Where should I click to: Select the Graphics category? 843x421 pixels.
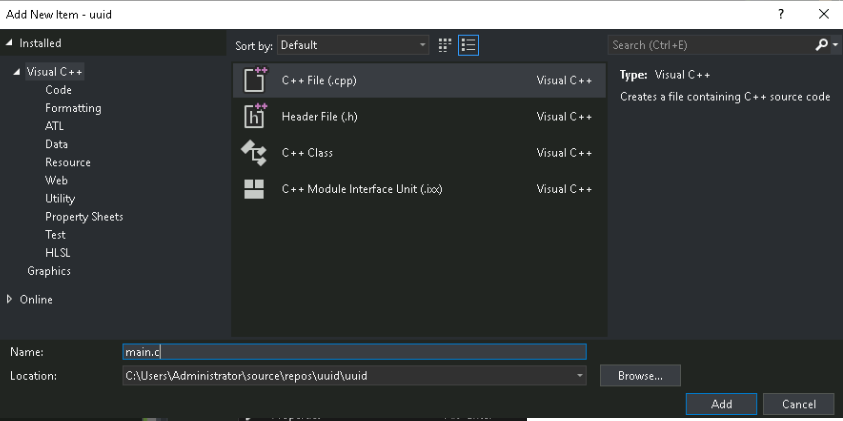tap(49, 271)
